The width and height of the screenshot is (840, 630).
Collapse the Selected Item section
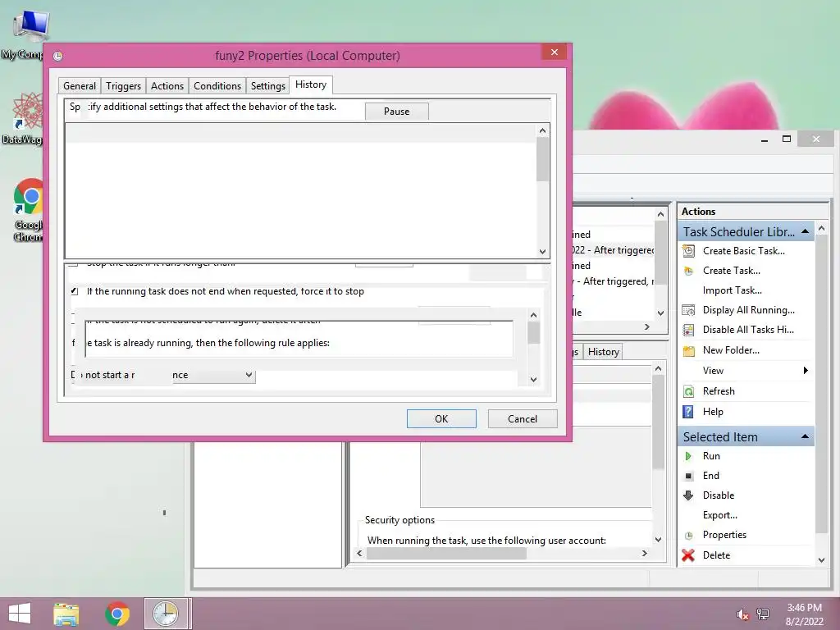(805, 436)
